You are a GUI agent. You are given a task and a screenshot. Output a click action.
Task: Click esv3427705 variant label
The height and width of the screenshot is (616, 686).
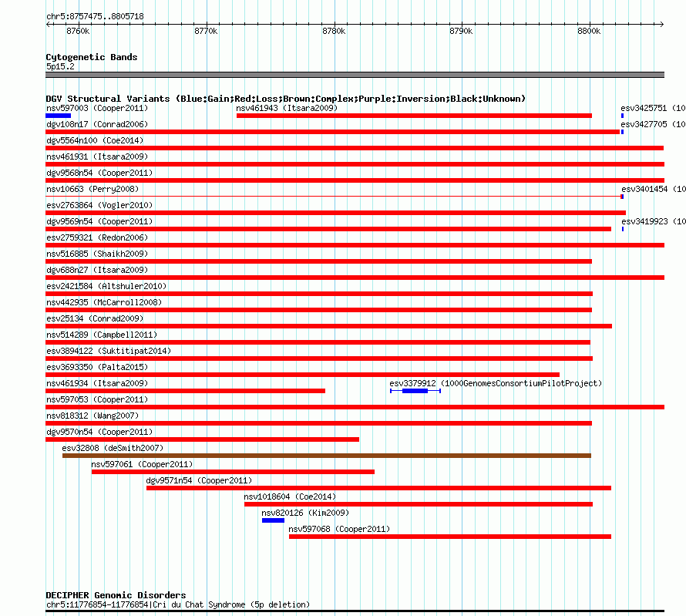click(x=653, y=124)
